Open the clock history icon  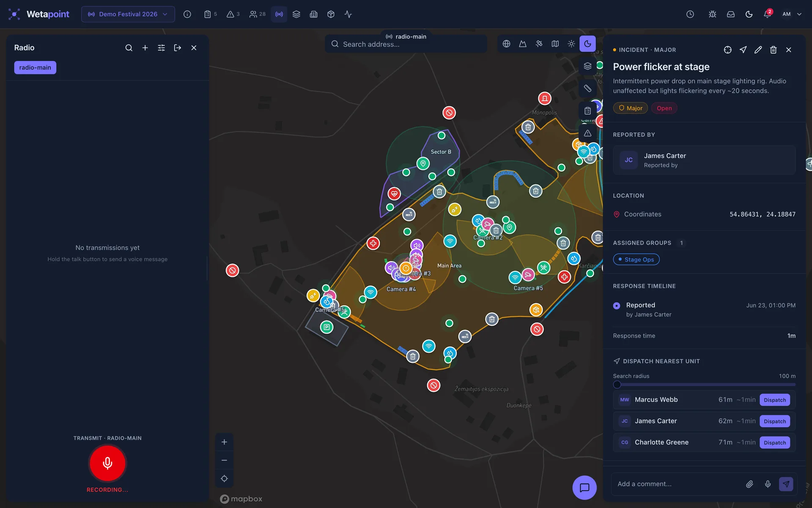pos(690,14)
